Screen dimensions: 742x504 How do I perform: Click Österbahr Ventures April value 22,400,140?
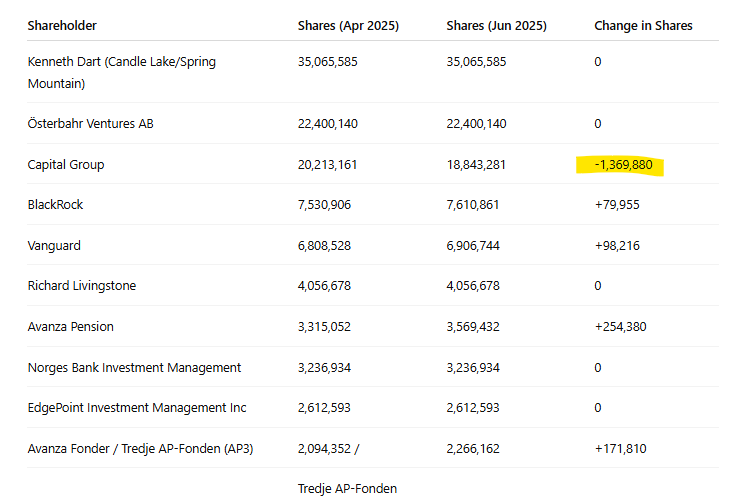327,124
